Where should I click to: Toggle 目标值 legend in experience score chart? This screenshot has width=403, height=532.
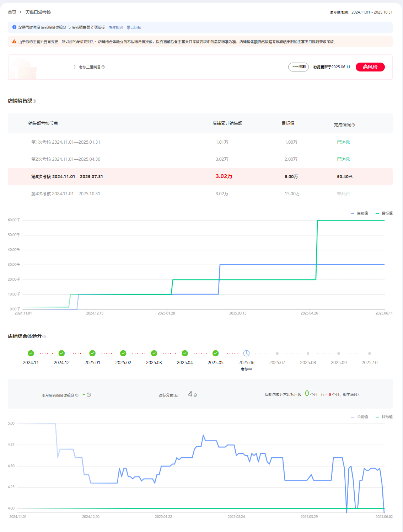point(385,417)
